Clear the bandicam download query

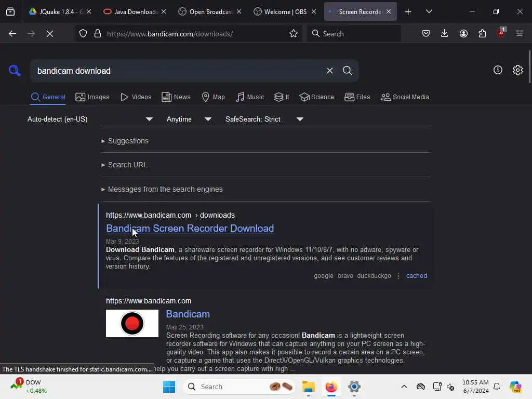click(329, 71)
